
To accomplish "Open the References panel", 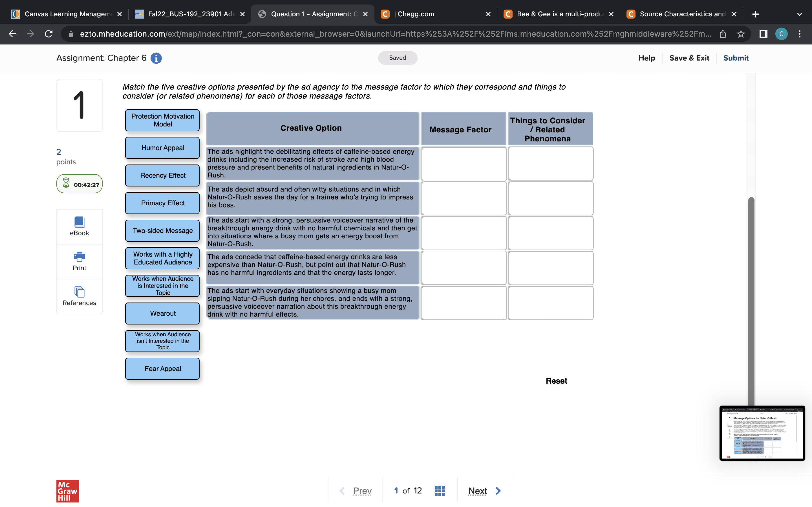I will pos(79,295).
